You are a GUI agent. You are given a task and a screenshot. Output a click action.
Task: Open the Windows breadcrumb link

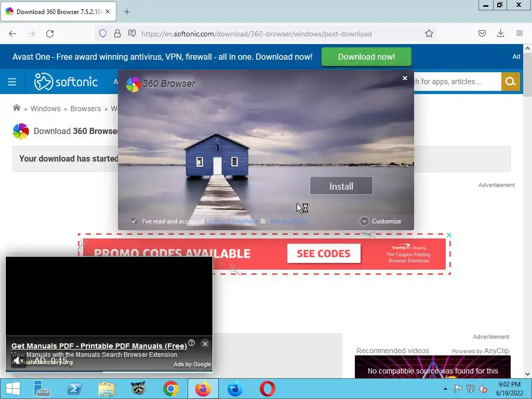point(46,109)
